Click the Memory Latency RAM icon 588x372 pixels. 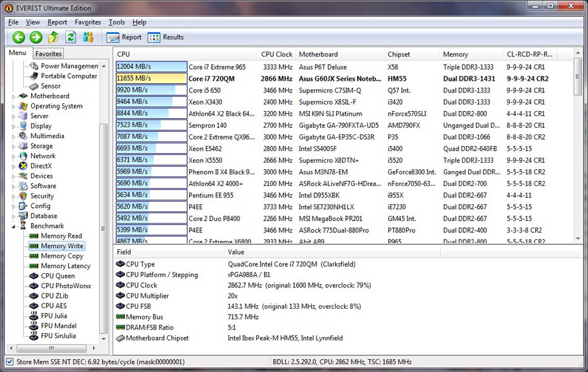pos(34,266)
